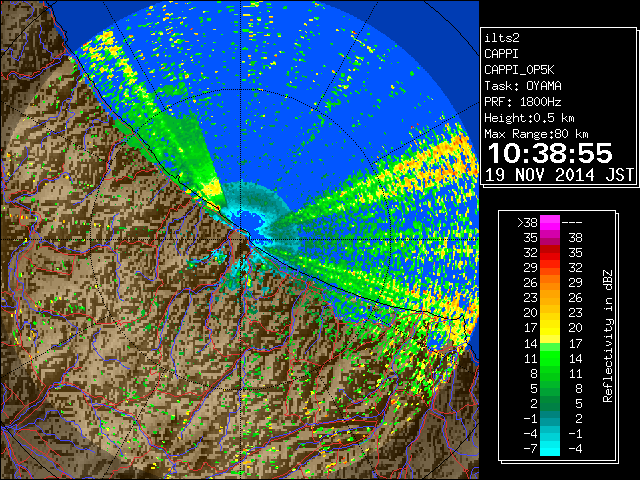Pick the yellow 17–20 dBZ legend band
Viewport: 640px width, 480px height.
550,328
